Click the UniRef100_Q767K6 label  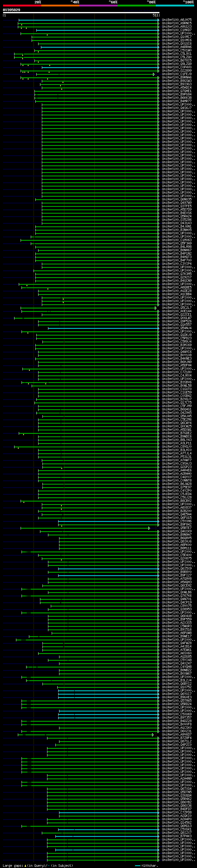[177, 596]
